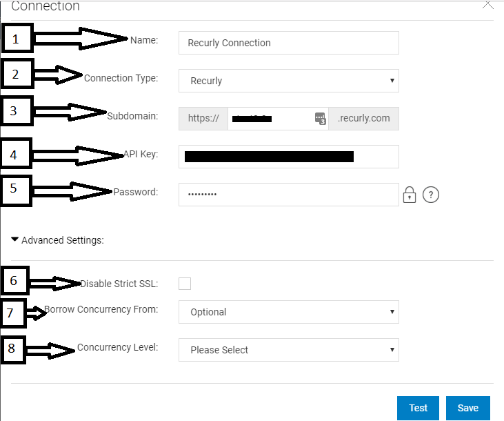Click the 'Connection Type:' label
This screenshot has height=421, width=504.
(x=121, y=78)
